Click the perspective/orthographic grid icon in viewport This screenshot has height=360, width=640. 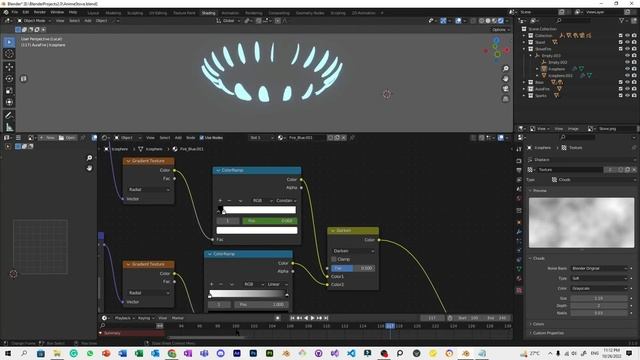[505, 99]
